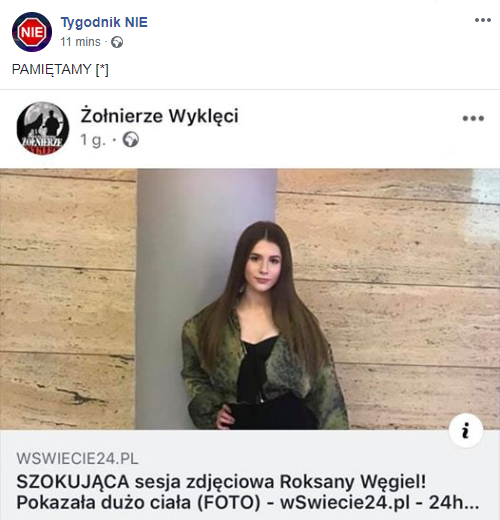Open the WSWIECIE24.PL source domain
The width and height of the screenshot is (500, 520).
click(x=77, y=459)
